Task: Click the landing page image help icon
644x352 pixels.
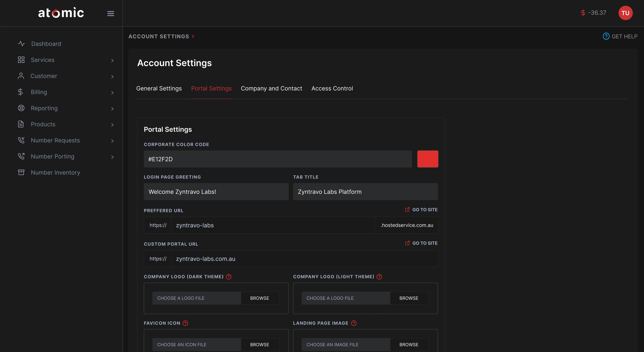Action: (354, 323)
